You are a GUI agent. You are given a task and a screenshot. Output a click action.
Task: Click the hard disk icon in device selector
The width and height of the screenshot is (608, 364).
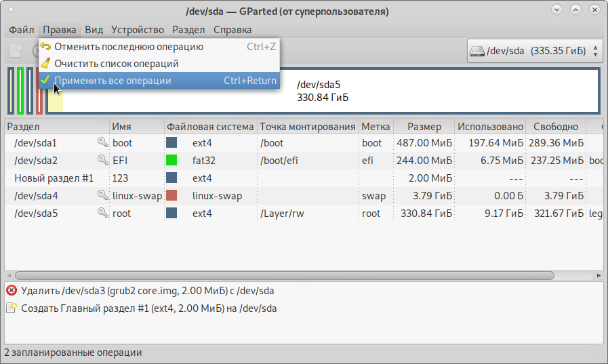click(477, 51)
